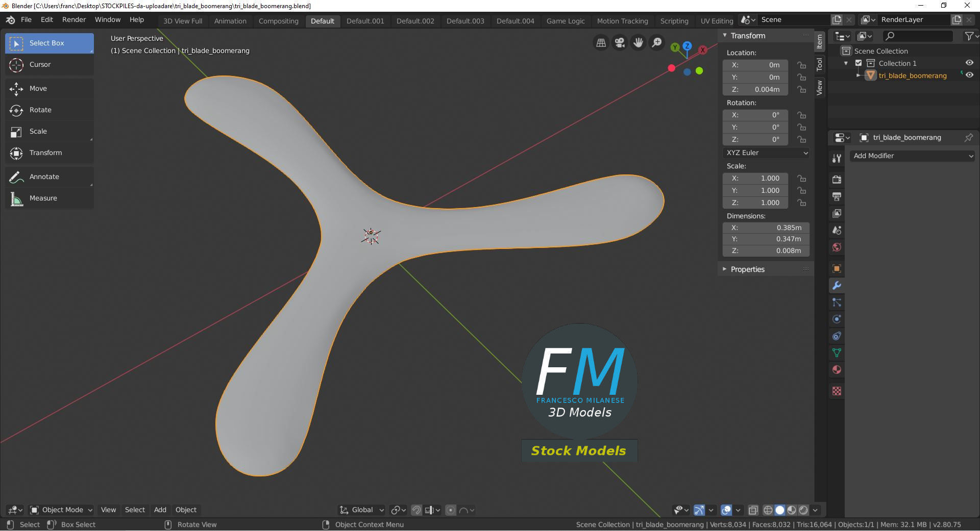Open the World properties tab
Screen dimensions: 980x531
coord(837,247)
